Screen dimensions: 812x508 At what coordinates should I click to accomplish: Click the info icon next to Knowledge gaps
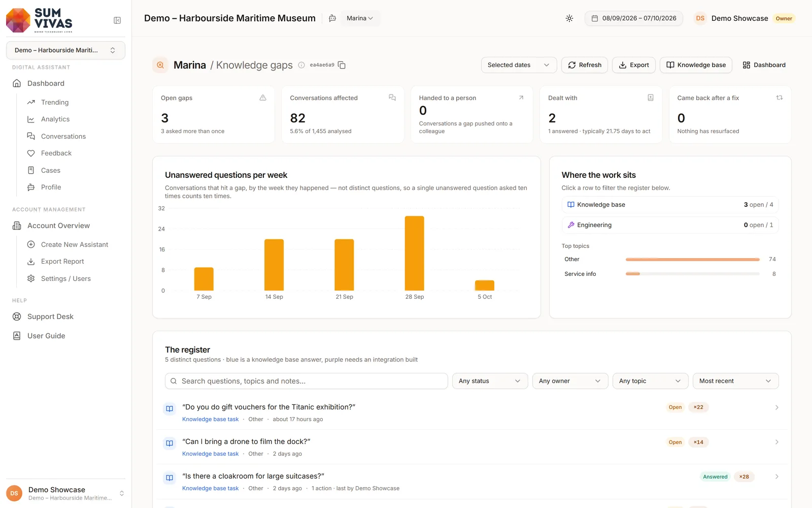[x=301, y=65]
